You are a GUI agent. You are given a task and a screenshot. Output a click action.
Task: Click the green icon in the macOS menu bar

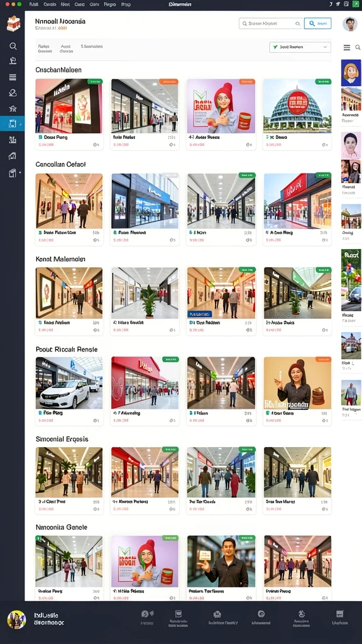pyautogui.click(x=356, y=4)
